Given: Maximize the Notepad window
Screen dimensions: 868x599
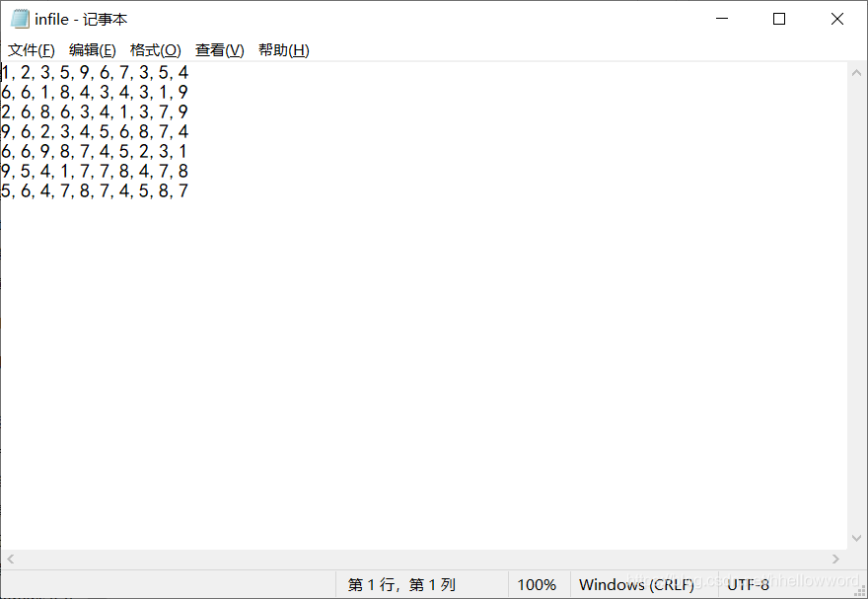Looking at the screenshot, I should 779,18.
